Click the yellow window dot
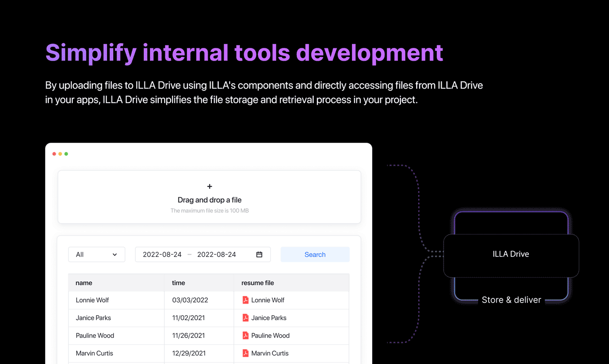Viewport: 609px width, 364px height. [60, 154]
